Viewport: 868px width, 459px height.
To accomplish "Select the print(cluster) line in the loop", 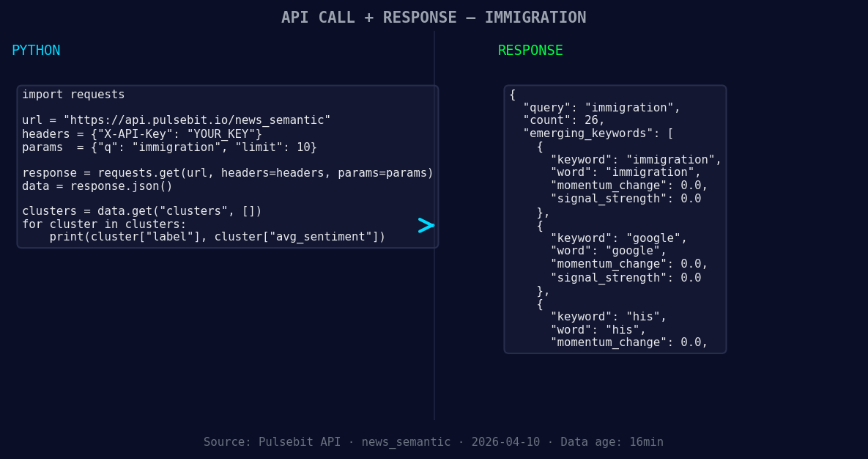I will (x=218, y=236).
